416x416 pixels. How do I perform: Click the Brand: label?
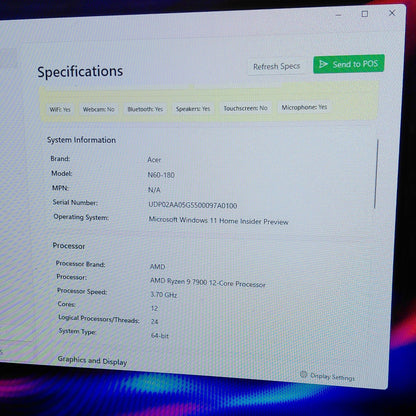point(60,159)
